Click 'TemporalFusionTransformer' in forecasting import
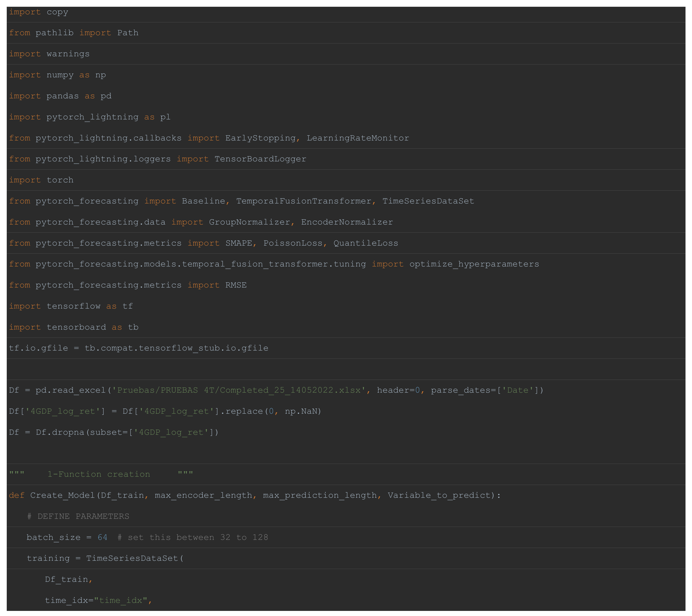 (304, 201)
